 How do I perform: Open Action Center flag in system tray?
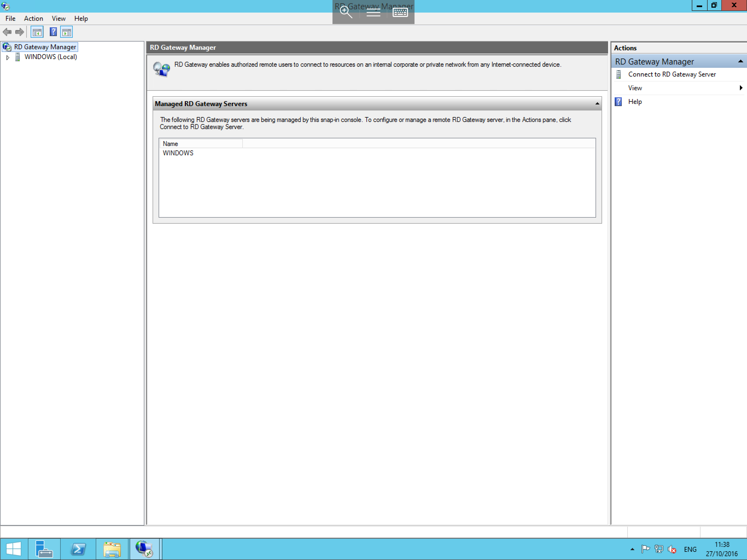[x=645, y=549]
